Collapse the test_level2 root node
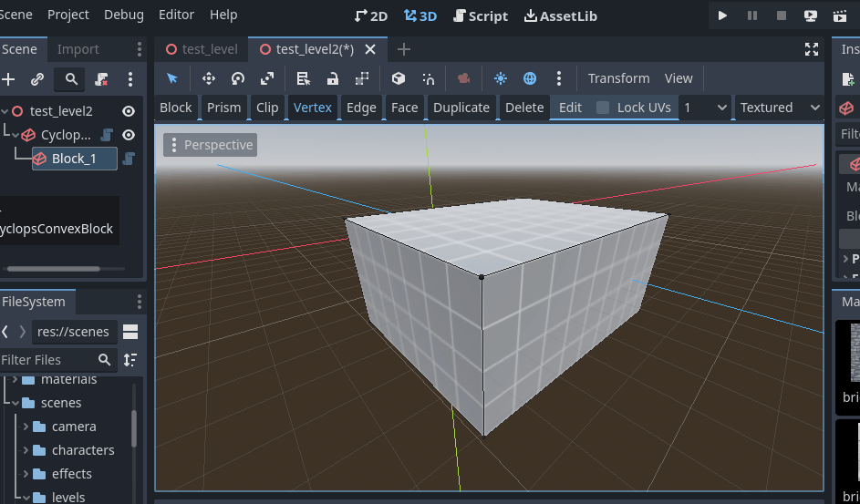Image resolution: width=860 pixels, height=504 pixels. (x=5, y=111)
